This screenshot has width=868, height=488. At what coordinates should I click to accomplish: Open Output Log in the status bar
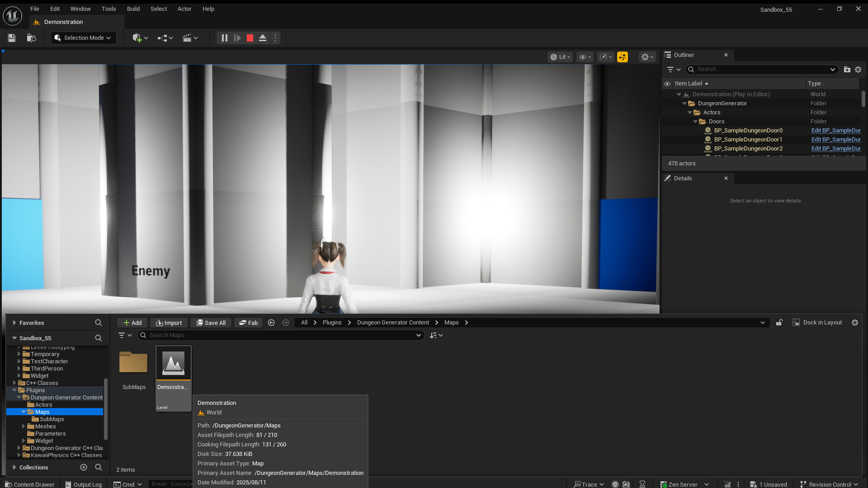(84, 484)
